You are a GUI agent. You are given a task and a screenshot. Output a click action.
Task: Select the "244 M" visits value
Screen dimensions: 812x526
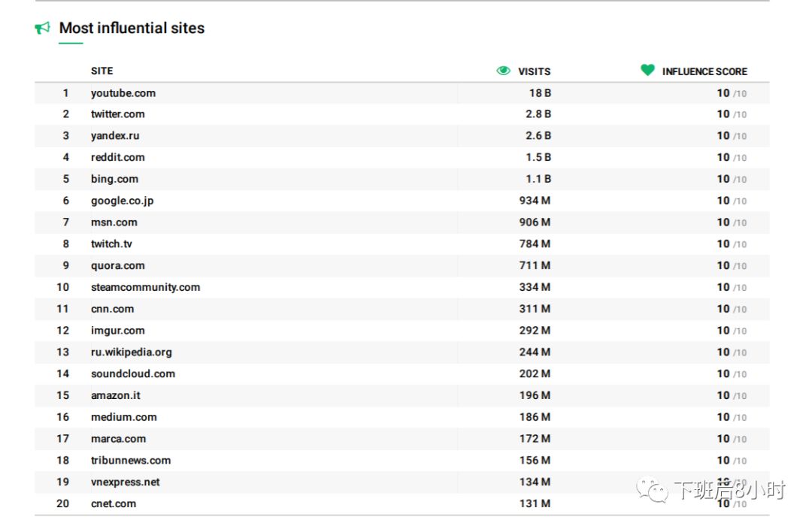pyautogui.click(x=535, y=352)
